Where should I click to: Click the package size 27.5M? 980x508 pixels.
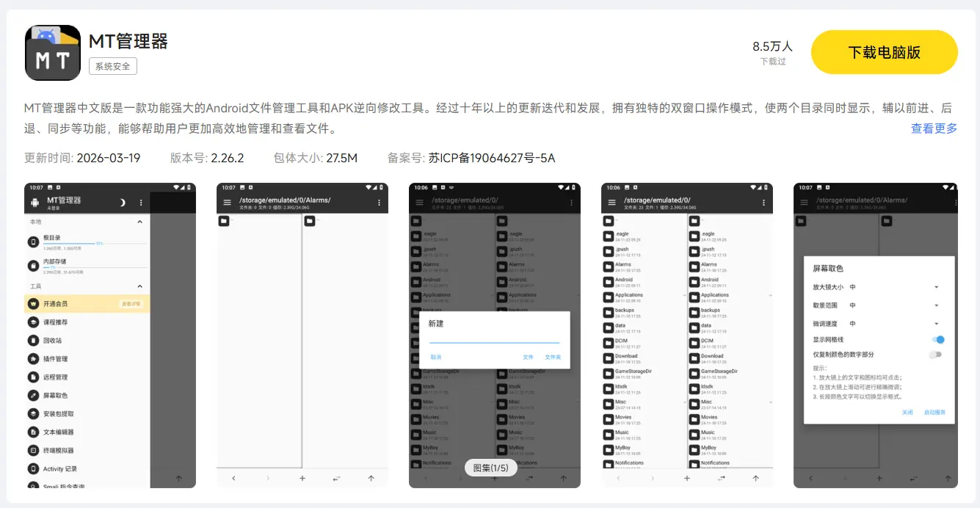341,158
